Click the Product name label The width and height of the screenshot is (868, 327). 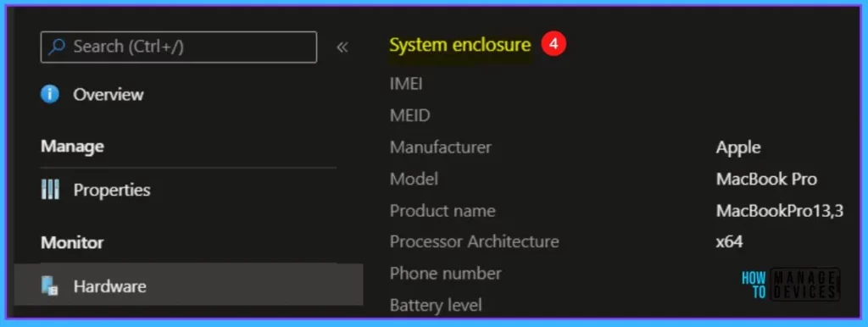pos(442,211)
